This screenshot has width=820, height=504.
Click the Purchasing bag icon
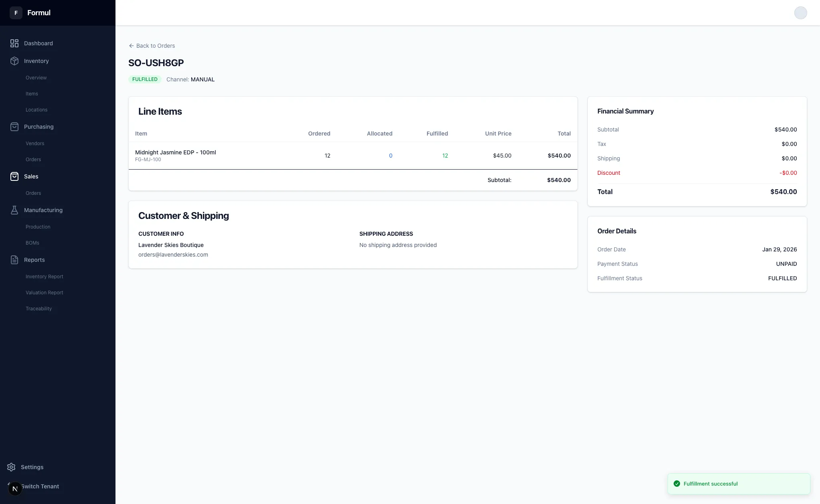14,127
